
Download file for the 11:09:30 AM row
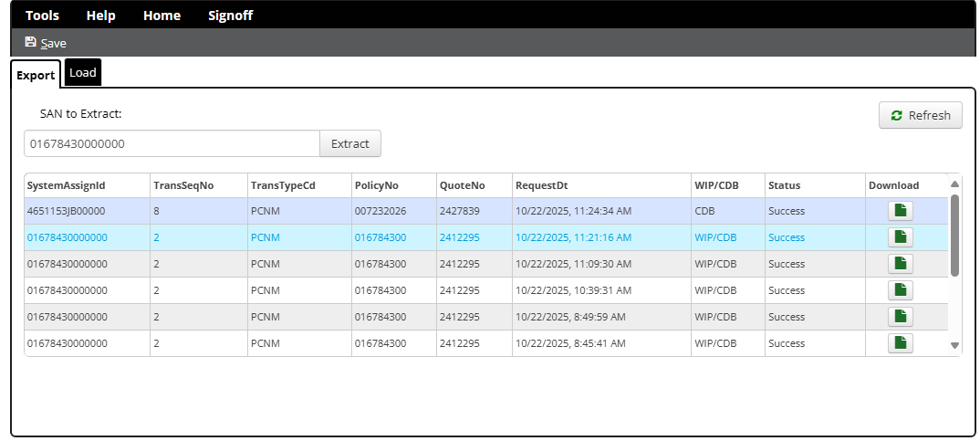point(900,264)
